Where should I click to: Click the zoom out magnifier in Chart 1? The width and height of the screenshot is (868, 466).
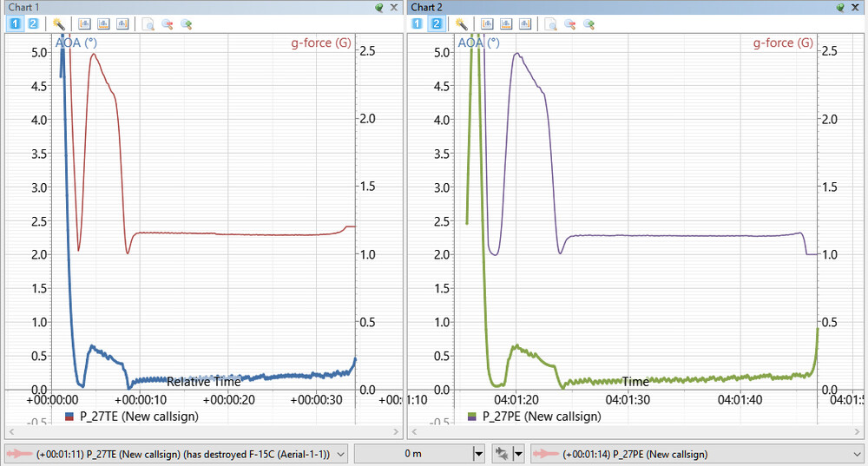click(168, 23)
